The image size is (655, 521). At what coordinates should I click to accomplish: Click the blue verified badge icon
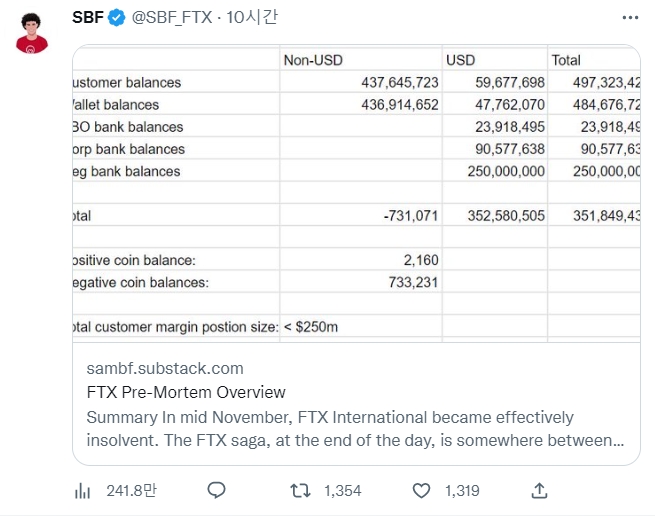pyautogui.click(x=117, y=18)
